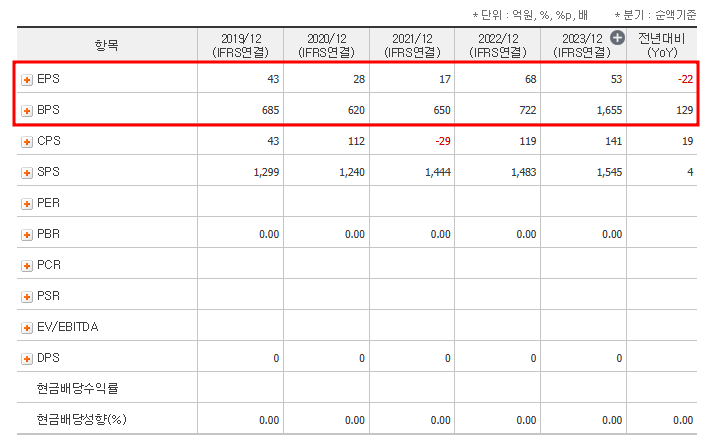Expand the DPS row plus icon

pos(27,359)
